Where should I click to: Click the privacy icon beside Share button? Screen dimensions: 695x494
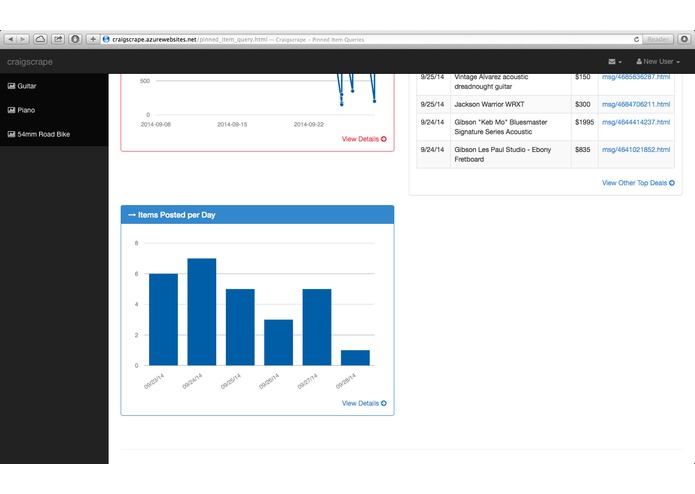coord(75,39)
